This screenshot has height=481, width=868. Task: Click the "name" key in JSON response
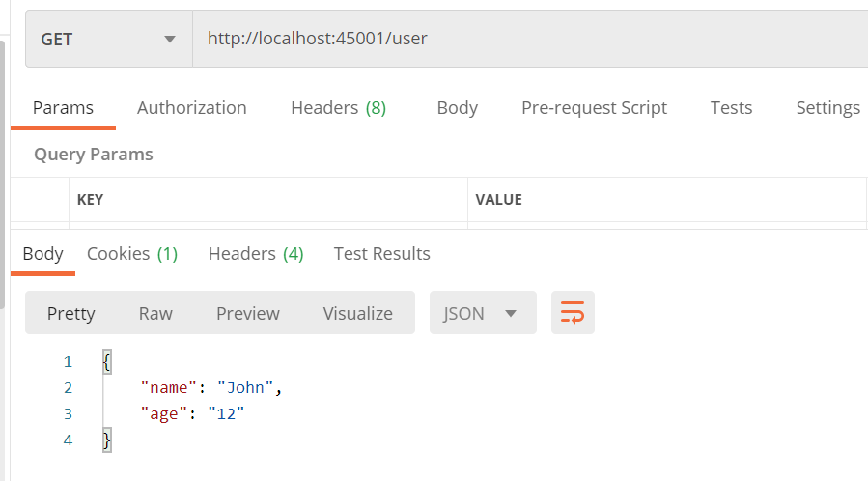(x=169, y=388)
